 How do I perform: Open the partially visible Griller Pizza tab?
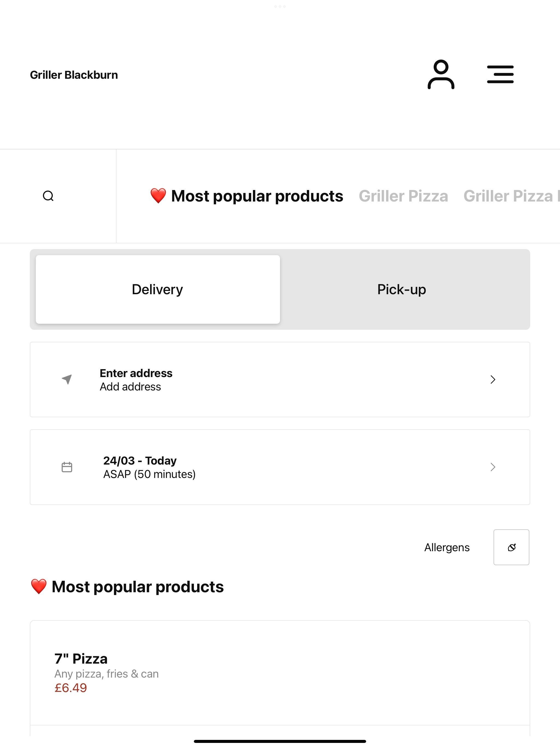click(512, 196)
